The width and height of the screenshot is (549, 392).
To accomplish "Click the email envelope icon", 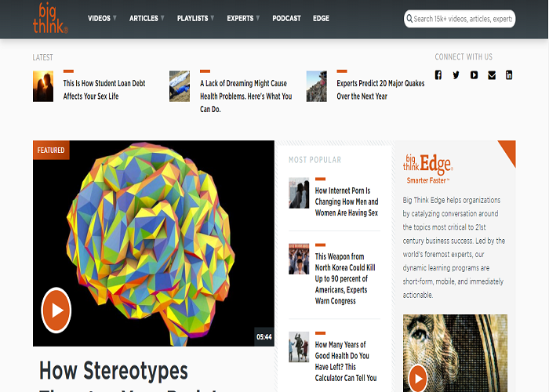I will [492, 75].
